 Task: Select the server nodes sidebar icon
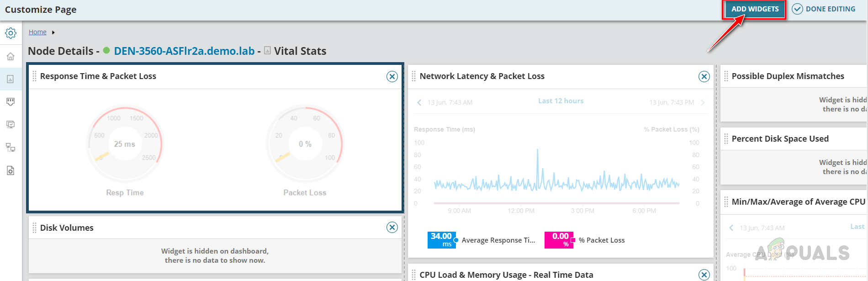(x=11, y=147)
